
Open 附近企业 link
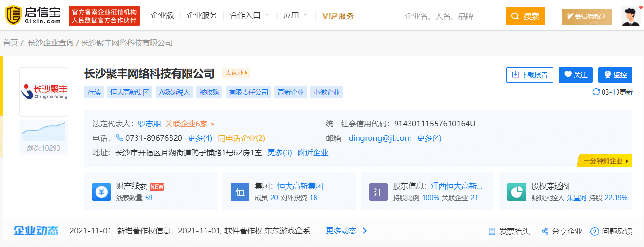313,153
